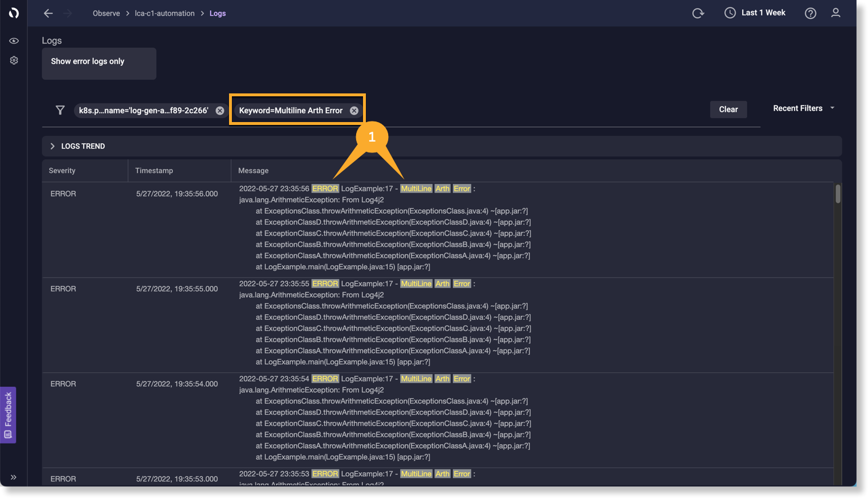Go back using the left arrow
This screenshot has height=498, width=868.
point(48,13)
